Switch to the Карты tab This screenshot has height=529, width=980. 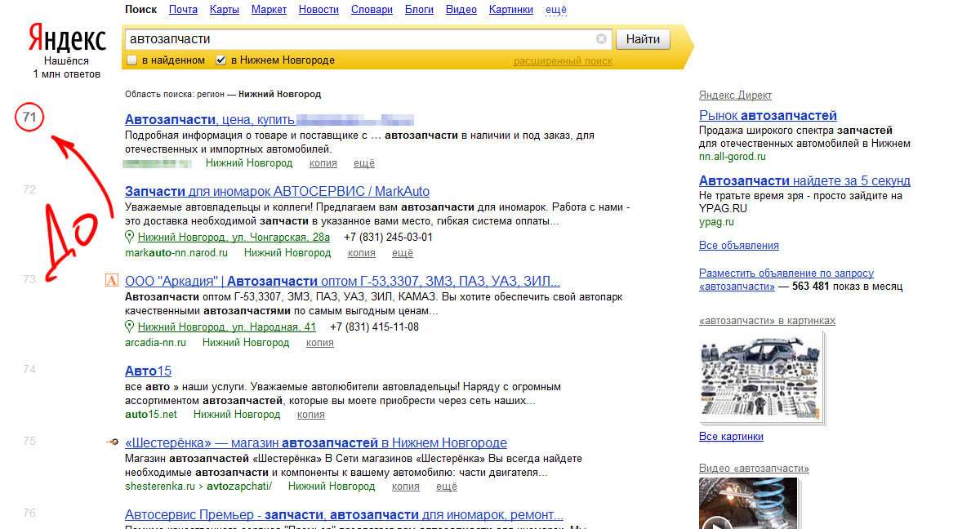225,10
